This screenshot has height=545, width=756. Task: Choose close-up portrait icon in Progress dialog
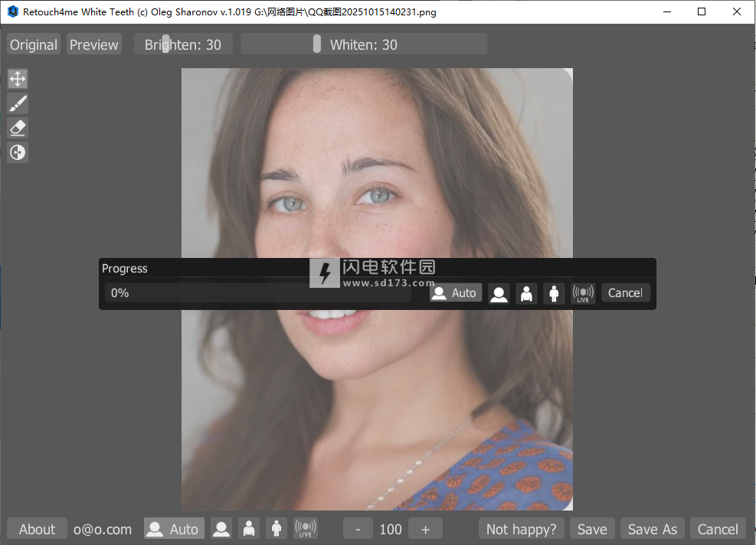pyautogui.click(x=499, y=293)
